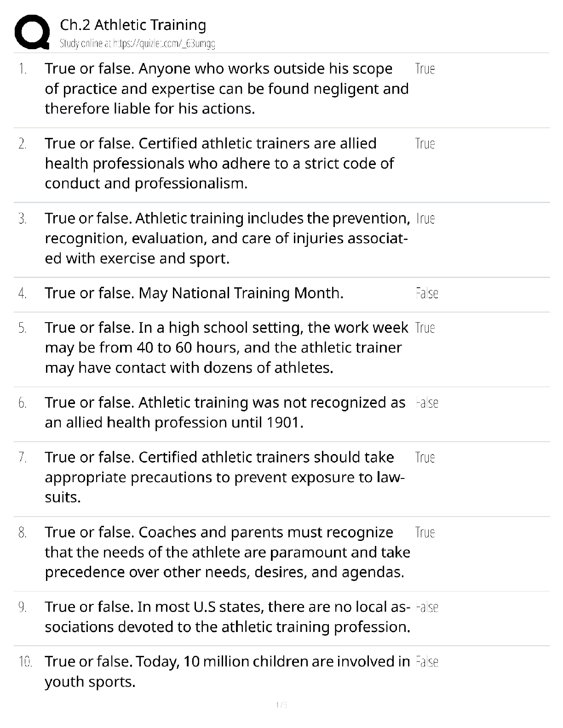Select question 1 about scope of practice
Screen dimensions: 563x728
pos(226,89)
